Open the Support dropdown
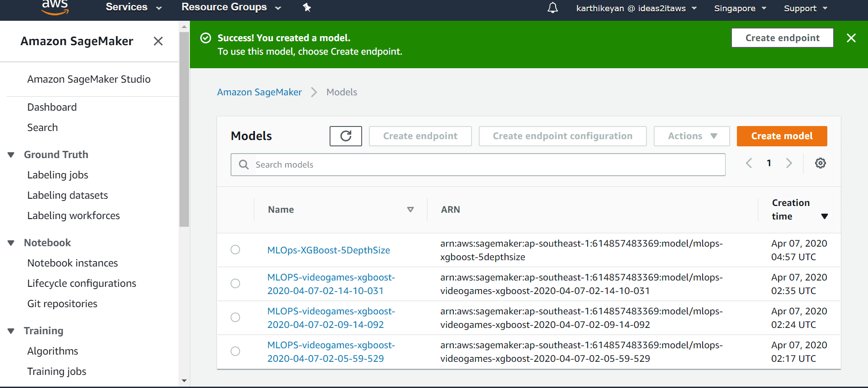868x388 pixels. [806, 8]
